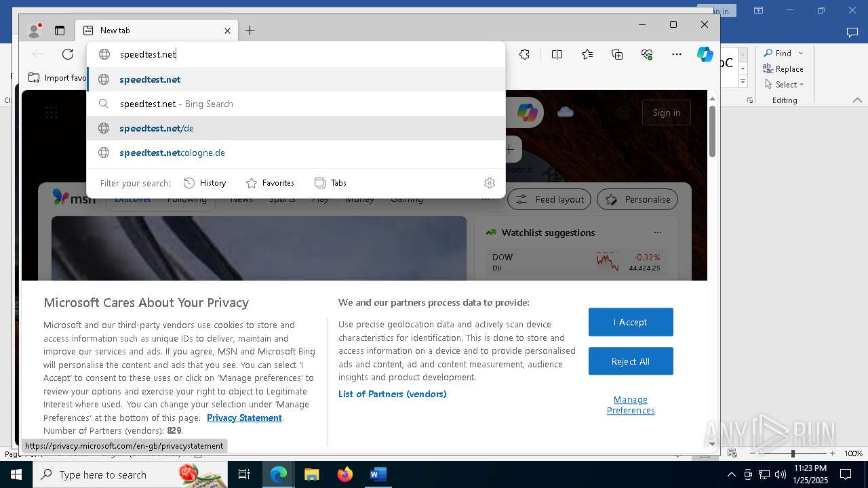Screen dimensions: 868x488
Task: Open Manage Preferences link
Action: (631, 405)
